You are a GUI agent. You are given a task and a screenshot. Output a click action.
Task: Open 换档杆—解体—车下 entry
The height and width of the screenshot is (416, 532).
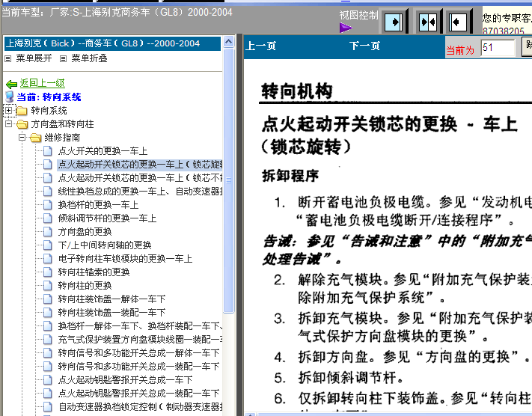click(x=140, y=326)
